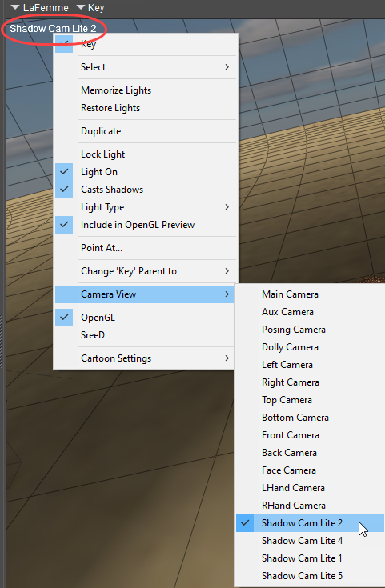Viewport: 385px width, 588px height.
Task: Select Duplicate from context menu
Action: coord(101,131)
